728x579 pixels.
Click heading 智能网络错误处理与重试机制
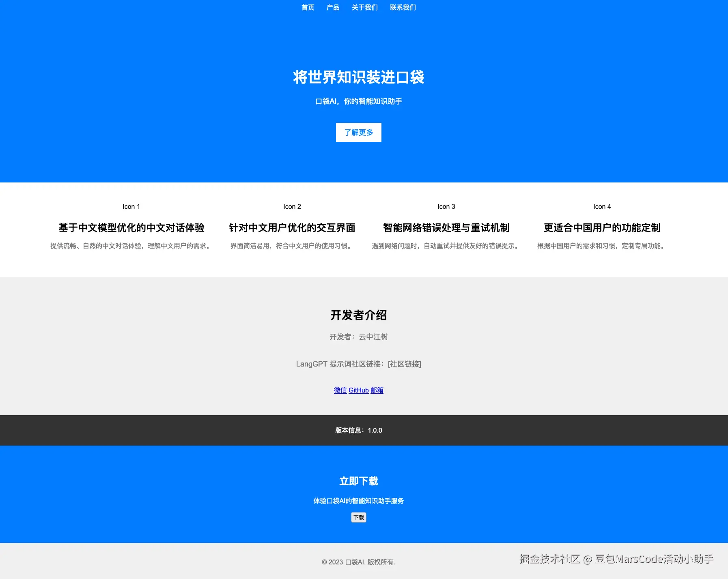(446, 227)
